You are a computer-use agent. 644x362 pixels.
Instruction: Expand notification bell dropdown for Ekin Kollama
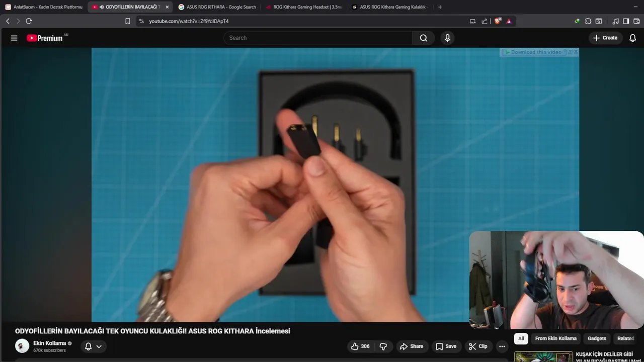93,346
